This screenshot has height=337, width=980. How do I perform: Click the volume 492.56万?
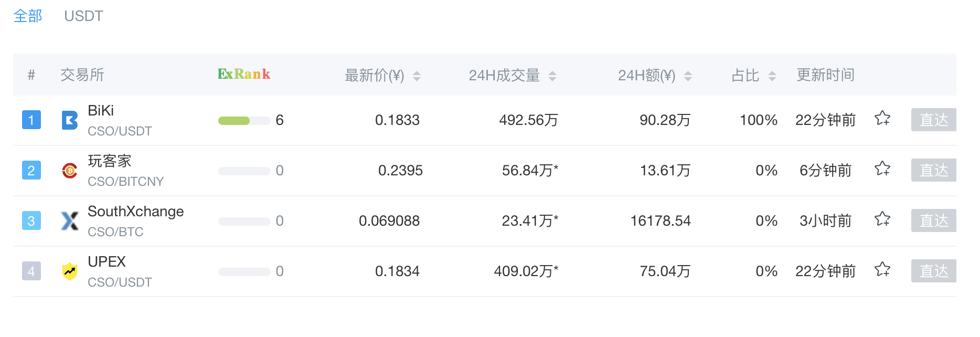528,120
